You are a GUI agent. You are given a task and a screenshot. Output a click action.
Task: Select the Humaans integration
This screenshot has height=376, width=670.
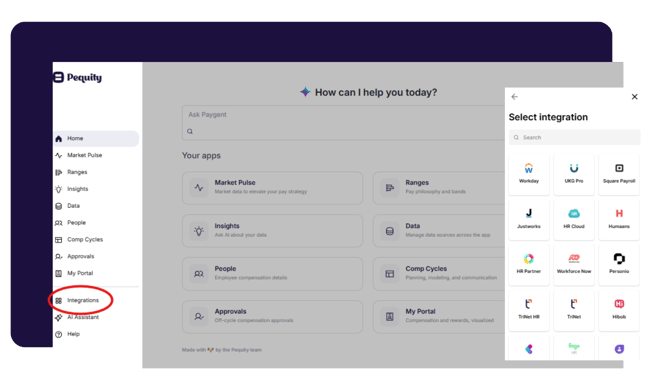[619, 220]
